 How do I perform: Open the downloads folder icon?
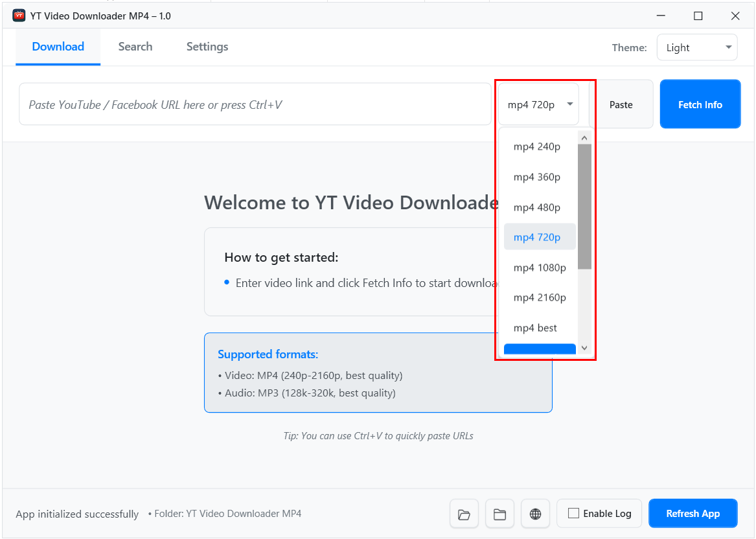click(x=464, y=513)
